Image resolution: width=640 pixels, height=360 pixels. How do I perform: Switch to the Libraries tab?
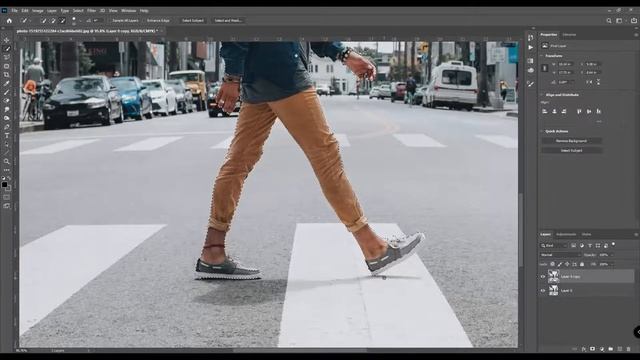[569, 35]
